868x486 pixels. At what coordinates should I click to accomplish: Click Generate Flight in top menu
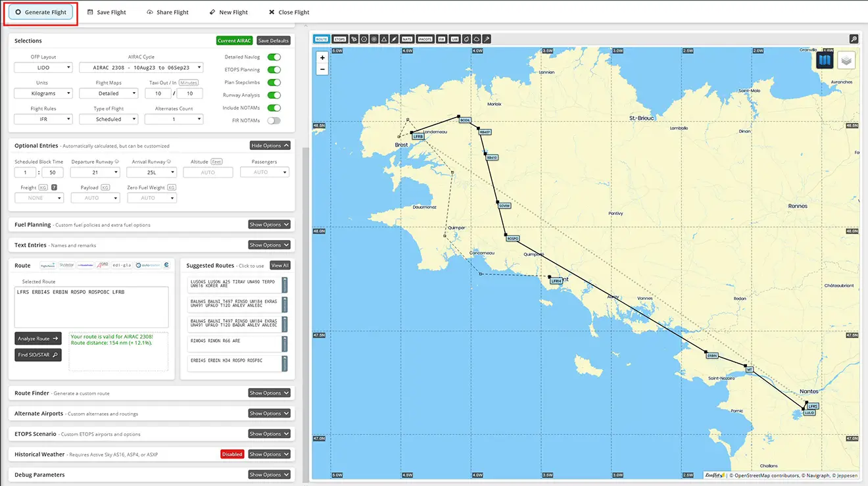coord(41,12)
